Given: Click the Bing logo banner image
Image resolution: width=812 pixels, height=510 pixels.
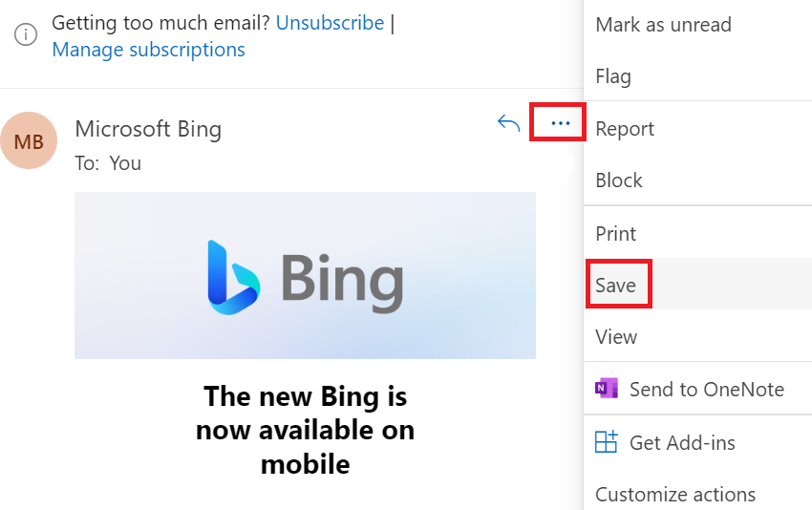Looking at the screenshot, I should [x=305, y=275].
